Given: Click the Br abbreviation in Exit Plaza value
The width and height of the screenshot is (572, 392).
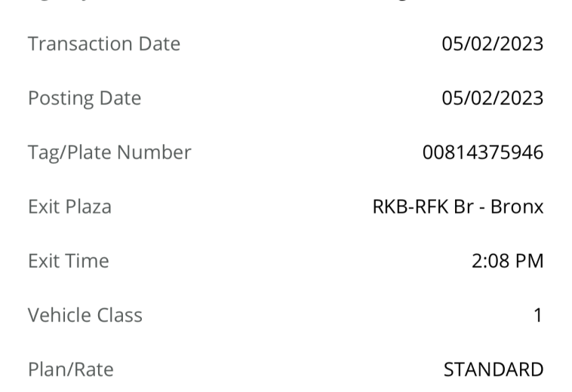Looking at the screenshot, I should 463,207.
